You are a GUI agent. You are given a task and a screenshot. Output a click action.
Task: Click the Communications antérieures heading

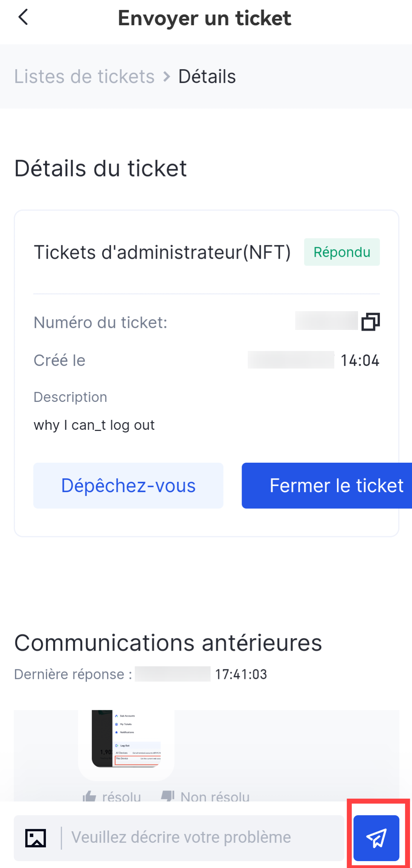point(168,643)
